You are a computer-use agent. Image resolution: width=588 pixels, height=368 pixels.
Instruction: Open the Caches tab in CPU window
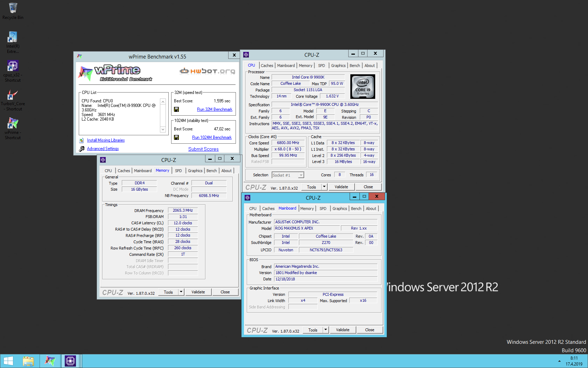point(267,66)
